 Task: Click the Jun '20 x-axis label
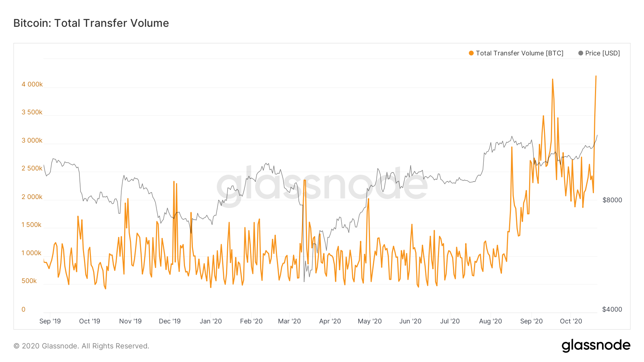click(410, 321)
